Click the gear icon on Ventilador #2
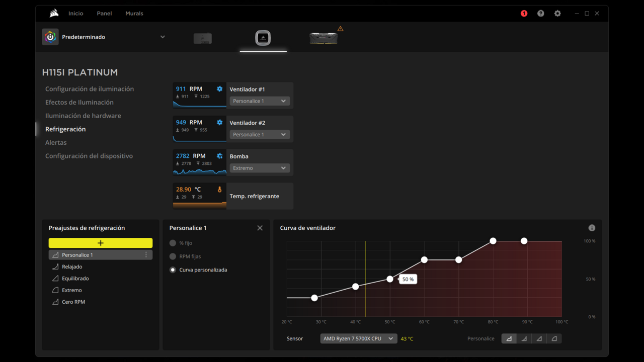Viewport: 644px width, 362px height. coord(219,122)
